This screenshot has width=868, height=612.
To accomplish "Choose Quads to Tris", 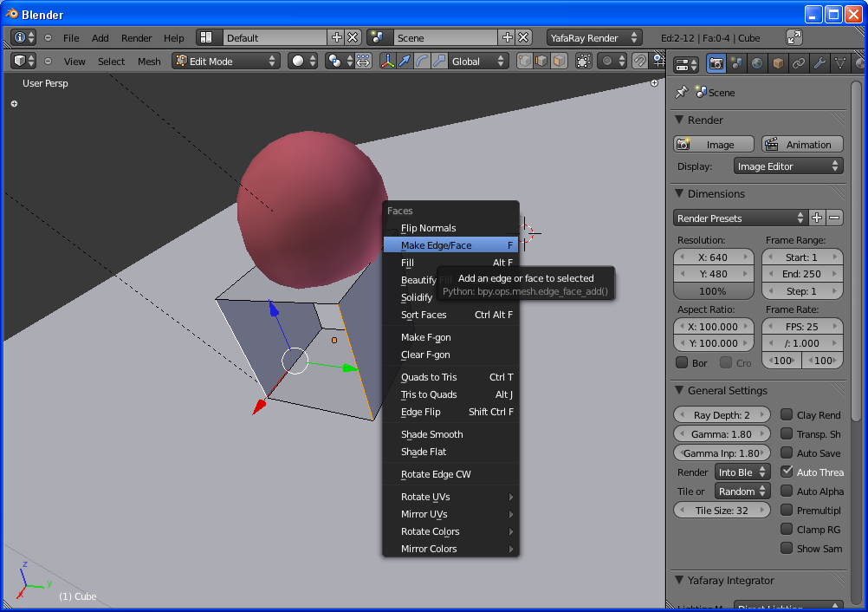I will (x=450, y=376).
